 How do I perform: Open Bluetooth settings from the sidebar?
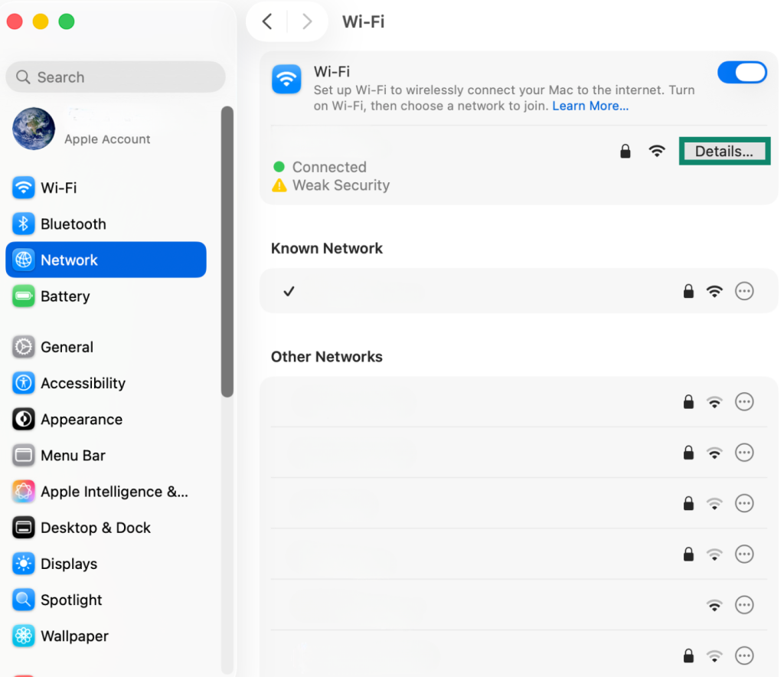[23, 224]
